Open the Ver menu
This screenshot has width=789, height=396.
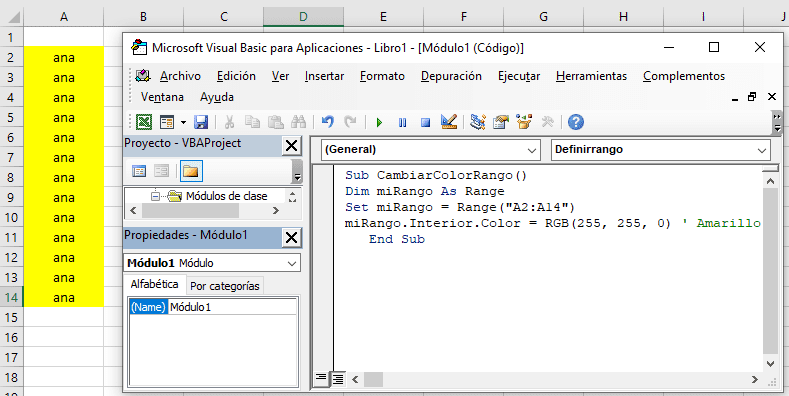point(280,76)
